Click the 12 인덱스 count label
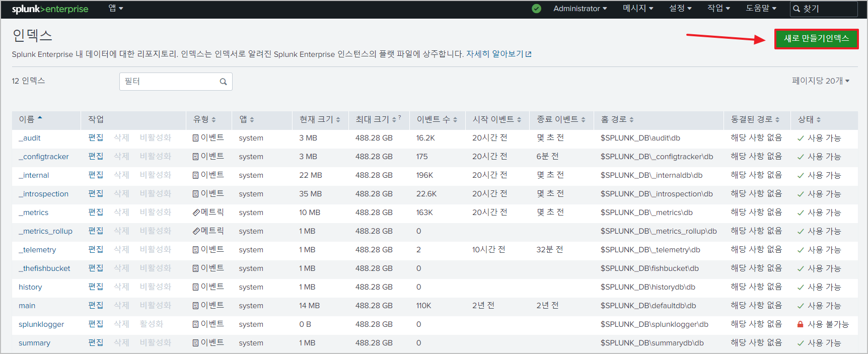This screenshot has height=354, width=868. [29, 81]
